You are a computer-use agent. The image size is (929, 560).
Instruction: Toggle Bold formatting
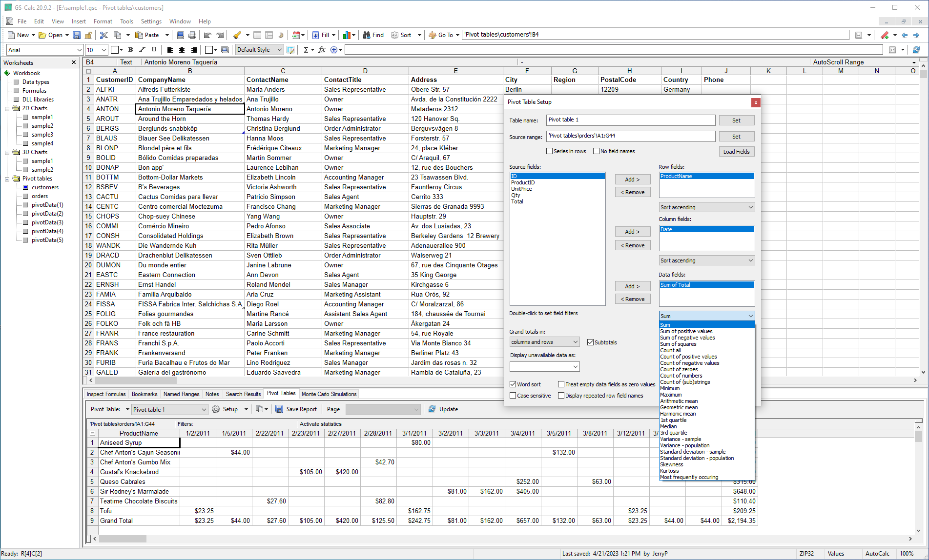130,50
